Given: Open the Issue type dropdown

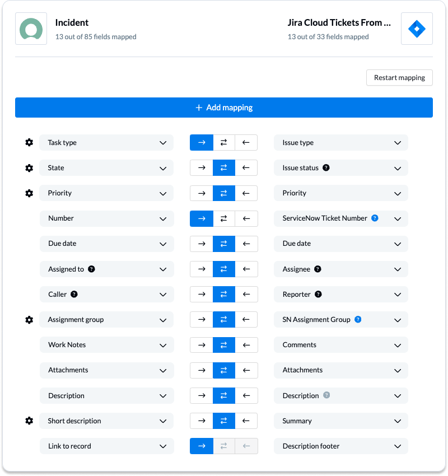Looking at the screenshot, I should [x=340, y=142].
